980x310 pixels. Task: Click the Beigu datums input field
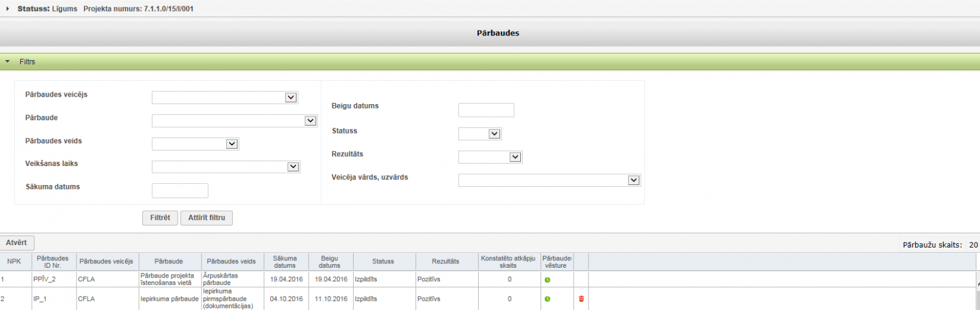(486, 110)
